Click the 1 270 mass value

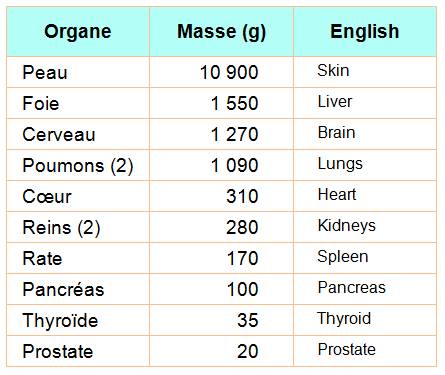click(x=235, y=134)
